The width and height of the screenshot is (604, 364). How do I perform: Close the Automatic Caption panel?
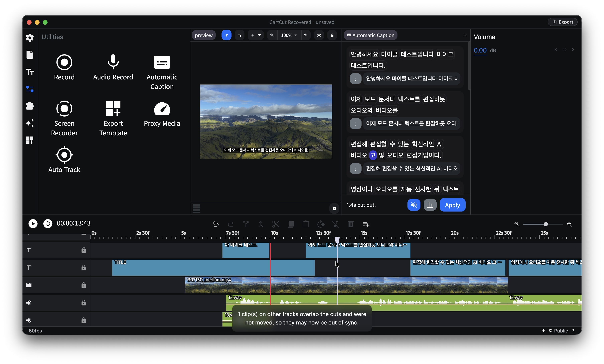coord(466,35)
